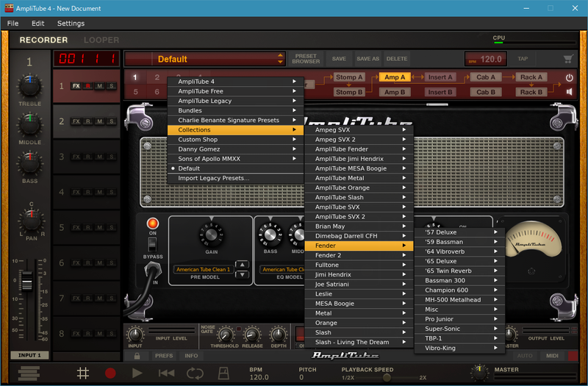This screenshot has width=588, height=386.
Task: Open the Edit menu
Action: pyautogui.click(x=38, y=24)
